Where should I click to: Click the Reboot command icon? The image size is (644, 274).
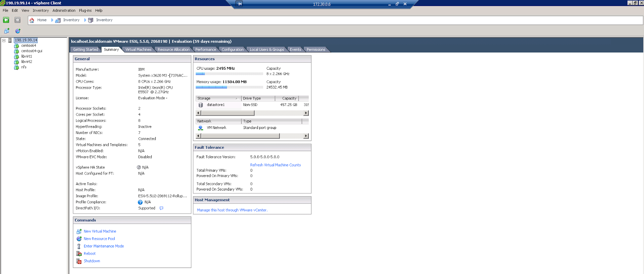click(x=79, y=253)
